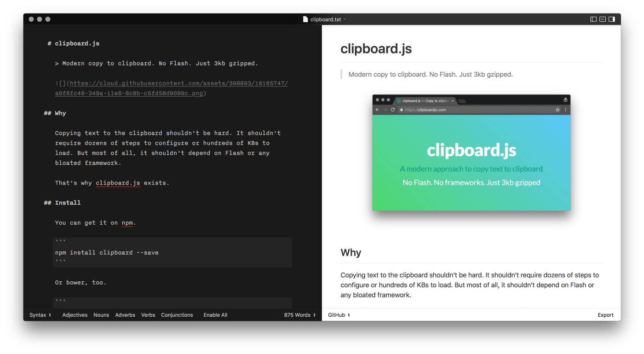Image resolution: width=644 pixels, height=354 pixels.
Task: Toggle Verbs syntax highlighting
Action: coord(148,315)
